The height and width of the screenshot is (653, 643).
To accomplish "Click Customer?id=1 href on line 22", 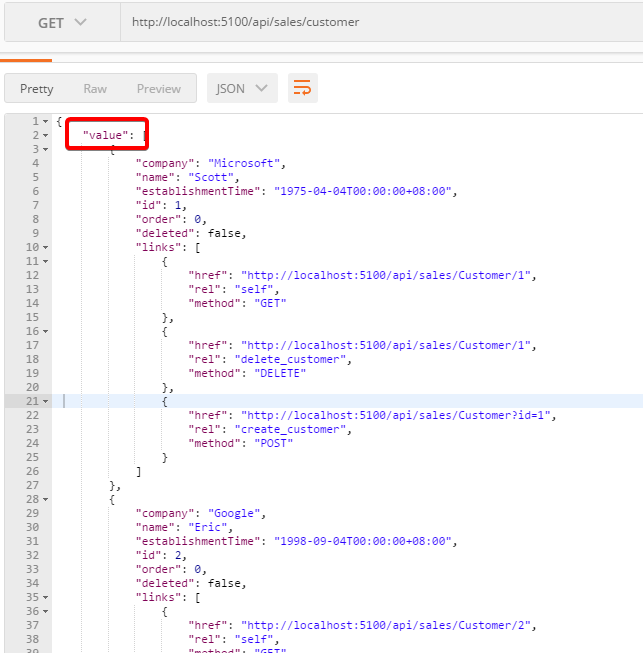I will coord(396,415).
